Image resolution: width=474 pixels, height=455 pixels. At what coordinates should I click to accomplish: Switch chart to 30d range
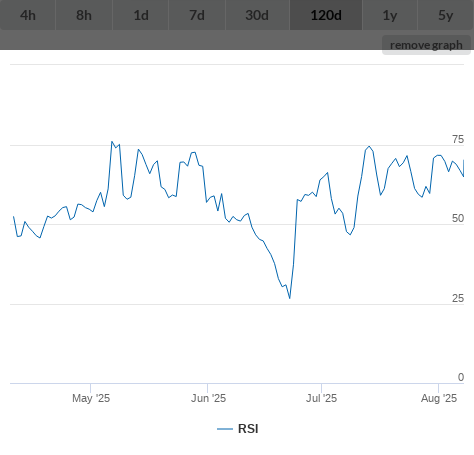pos(257,15)
